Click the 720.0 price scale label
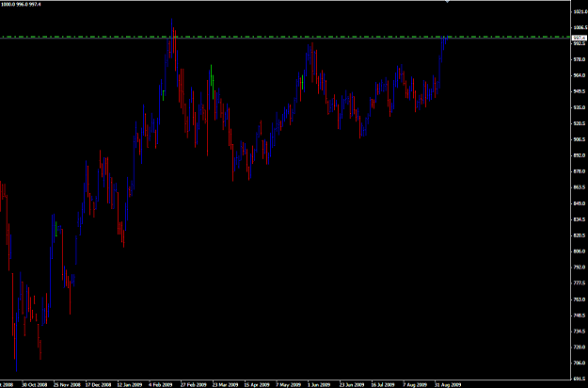The image size is (588, 388). [x=580, y=348]
